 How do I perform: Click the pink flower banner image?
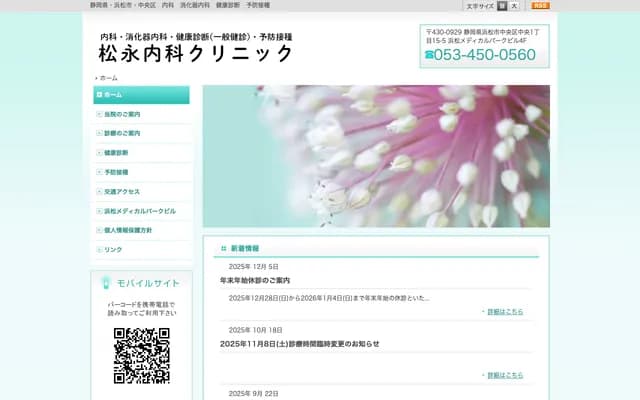pos(376,156)
